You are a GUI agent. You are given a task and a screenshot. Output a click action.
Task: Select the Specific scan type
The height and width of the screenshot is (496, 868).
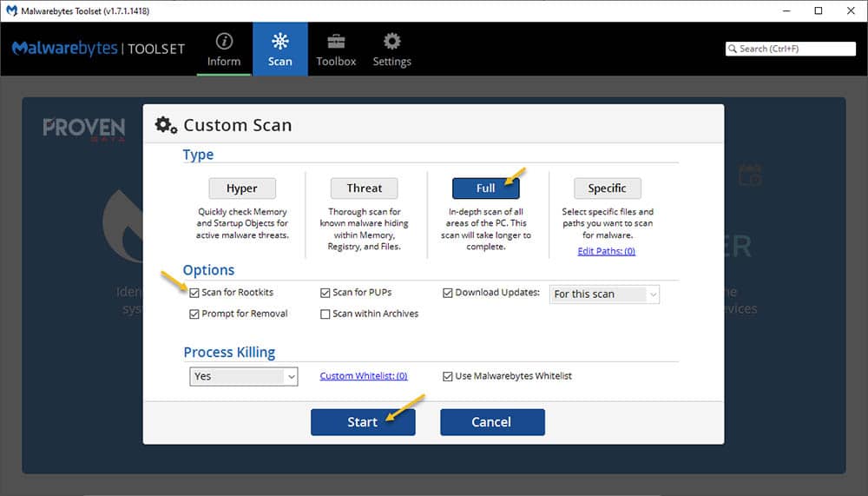click(x=608, y=188)
